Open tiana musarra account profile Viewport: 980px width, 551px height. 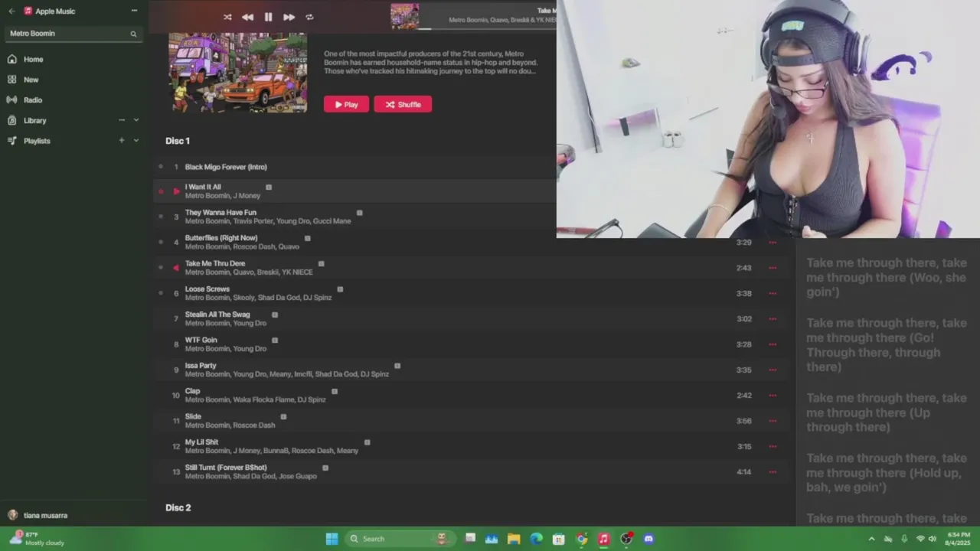pyautogui.click(x=38, y=515)
